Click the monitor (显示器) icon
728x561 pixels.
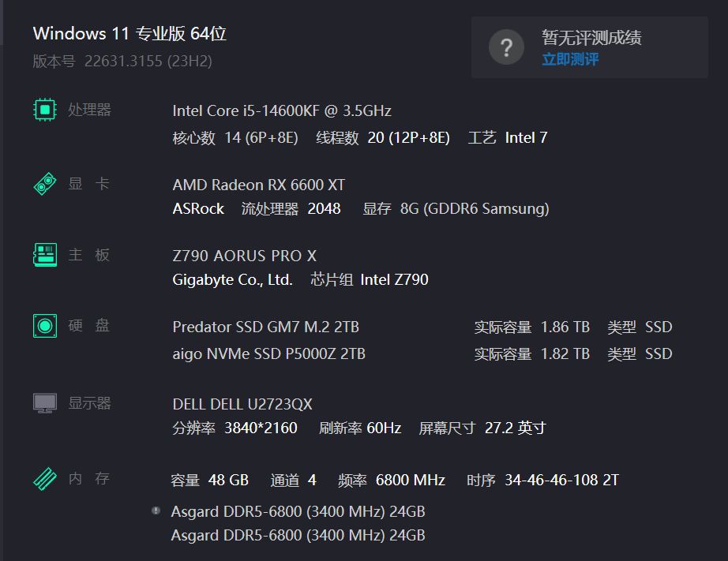pos(45,403)
